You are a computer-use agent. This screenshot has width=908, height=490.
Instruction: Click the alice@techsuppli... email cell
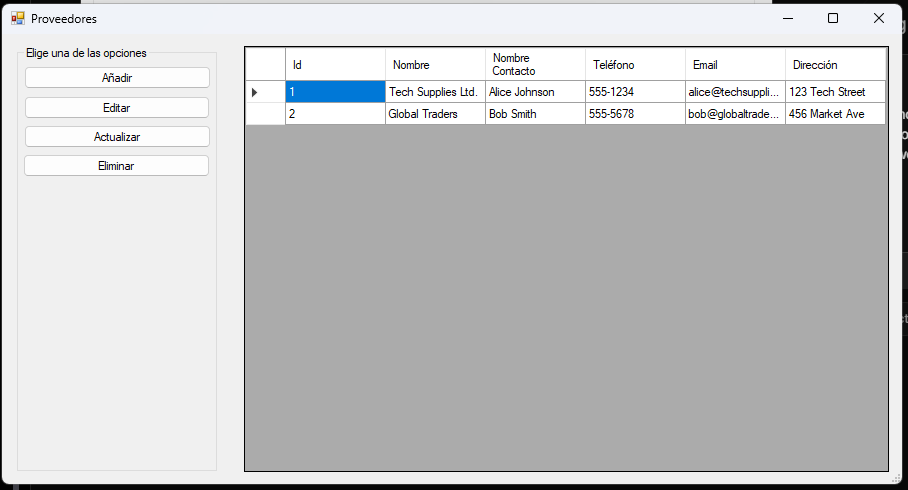pos(735,92)
